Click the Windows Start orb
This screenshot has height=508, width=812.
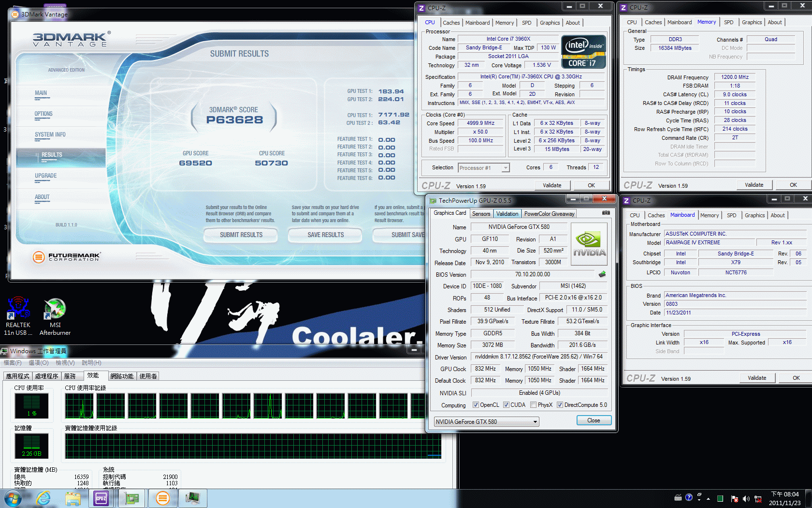click(x=13, y=498)
